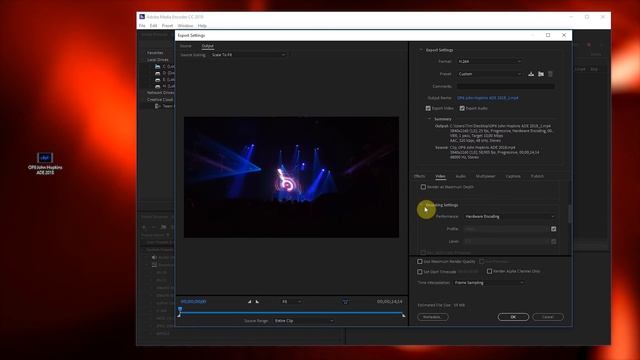Uncheck the Export Audio checkbox
Screen dimensions: 640x360
(462, 108)
